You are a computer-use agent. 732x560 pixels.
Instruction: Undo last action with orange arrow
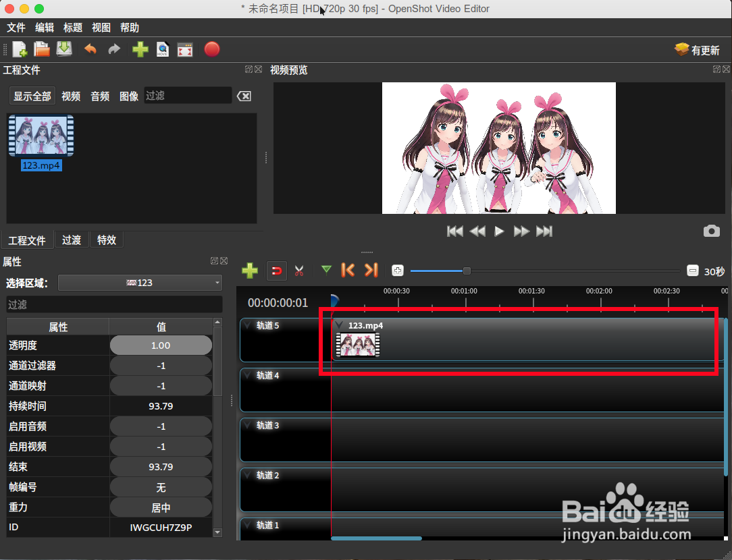pos(90,49)
